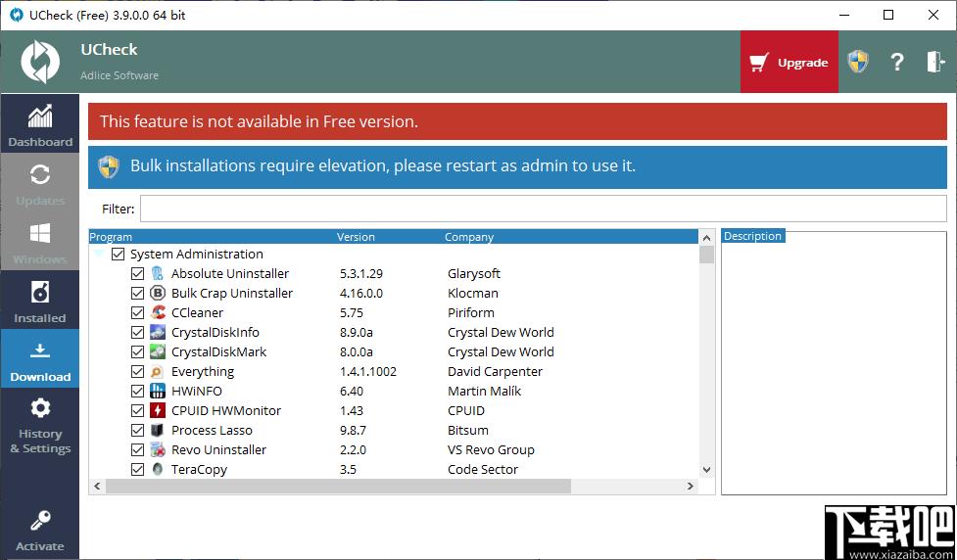
Task: Click Revo Uninstaller program icon
Action: tap(158, 449)
